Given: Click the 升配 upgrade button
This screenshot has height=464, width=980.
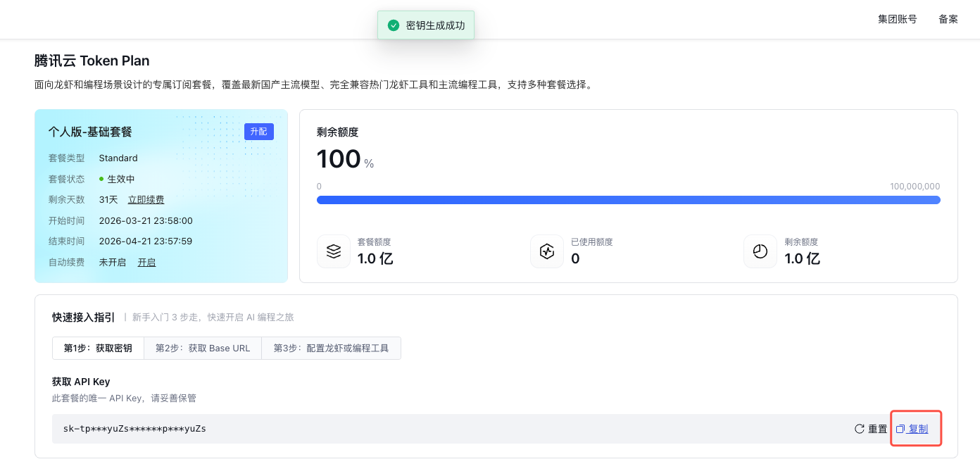Looking at the screenshot, I should click(259, 132).
